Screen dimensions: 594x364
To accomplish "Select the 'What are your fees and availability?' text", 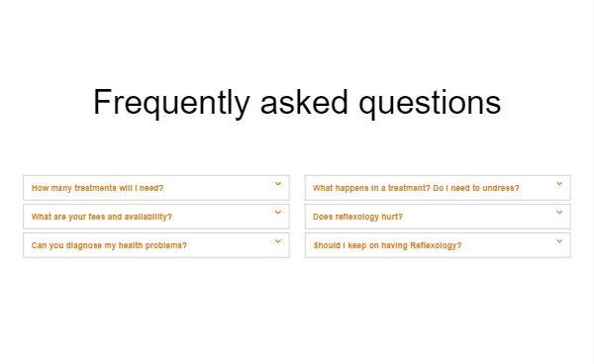I will [102, 217].
